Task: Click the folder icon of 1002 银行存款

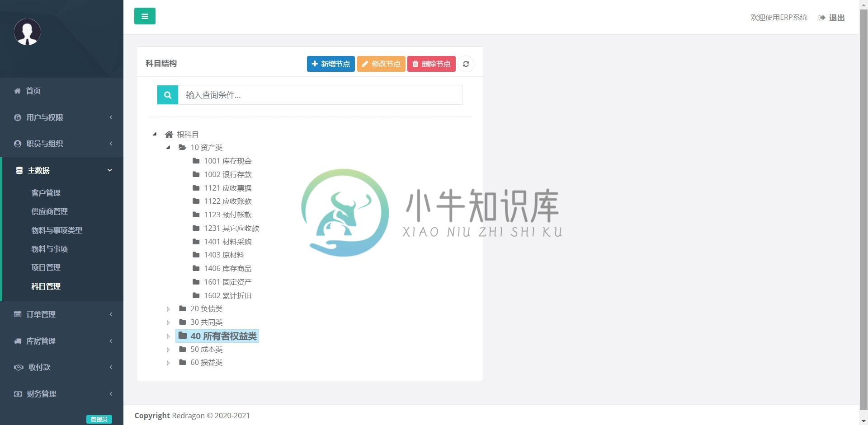Action: (x=196, y=174)
